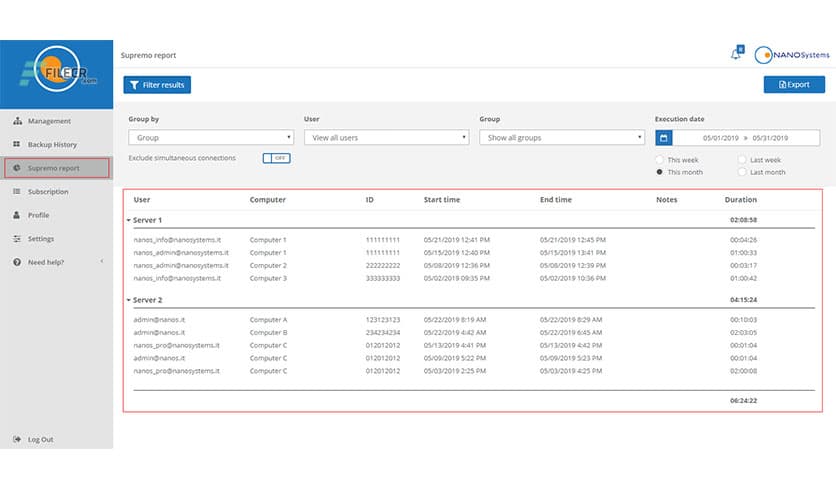Screen dimensions: 836x484
Task: Open Management in the sidebar
Action: click(49, 121)
